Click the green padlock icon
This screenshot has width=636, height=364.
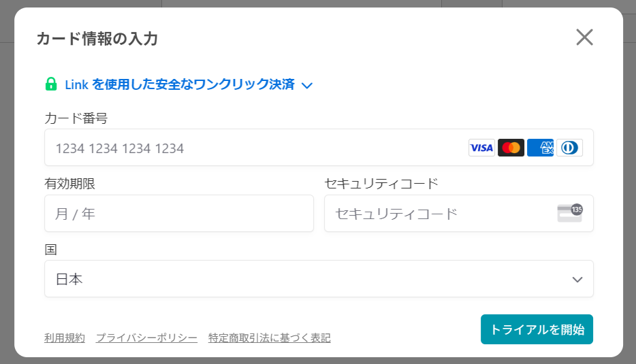[x=50, y=84]
